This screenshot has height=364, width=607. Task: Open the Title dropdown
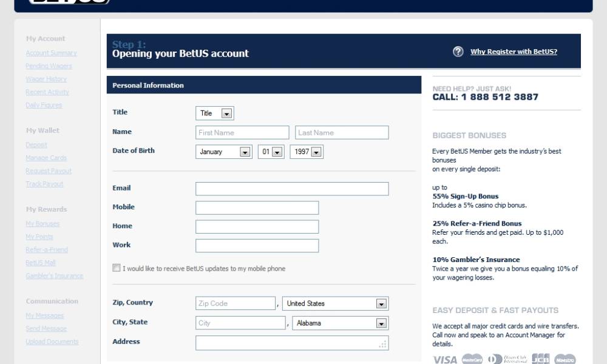tap(215, 113)
